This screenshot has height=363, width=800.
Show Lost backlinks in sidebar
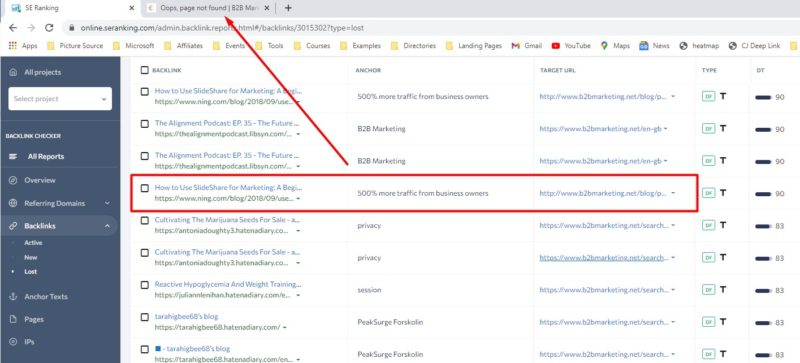(x=31, y=272)
